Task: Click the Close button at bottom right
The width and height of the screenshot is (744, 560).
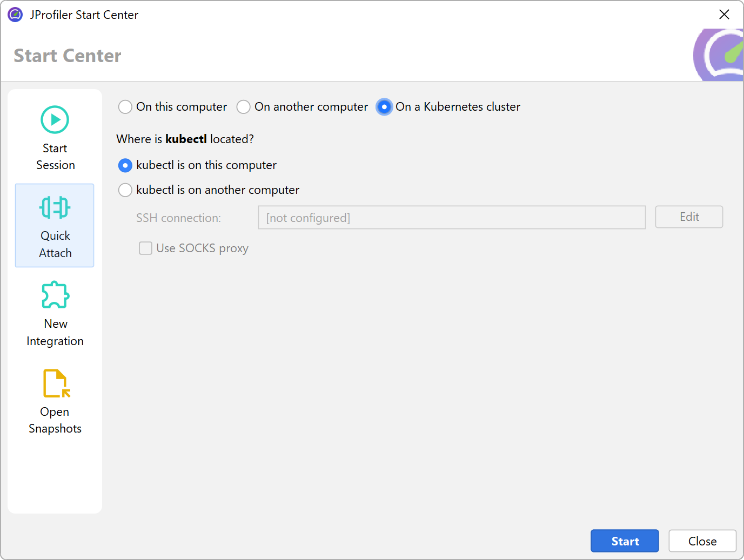Action: pos(702,541)
